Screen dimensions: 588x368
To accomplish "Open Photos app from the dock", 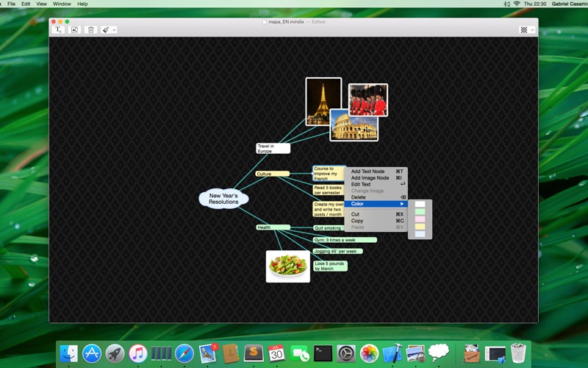I will [370, 354].
